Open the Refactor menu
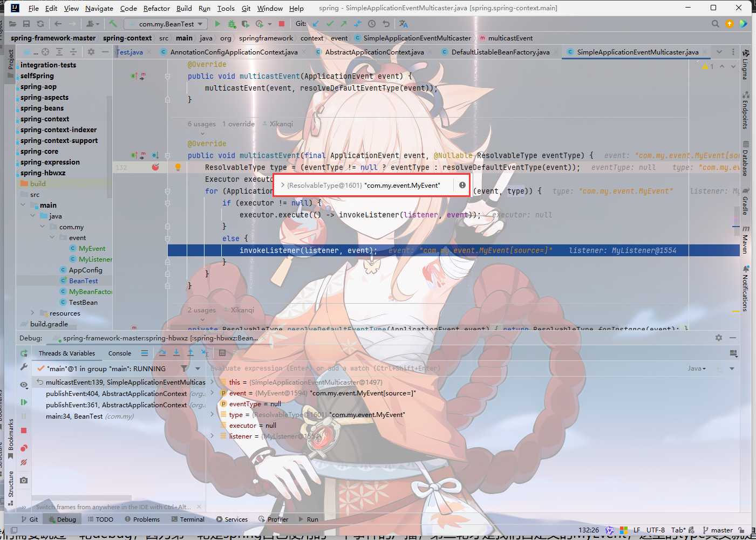The width and height of the screenshot is (756, 540). point(156,8)
